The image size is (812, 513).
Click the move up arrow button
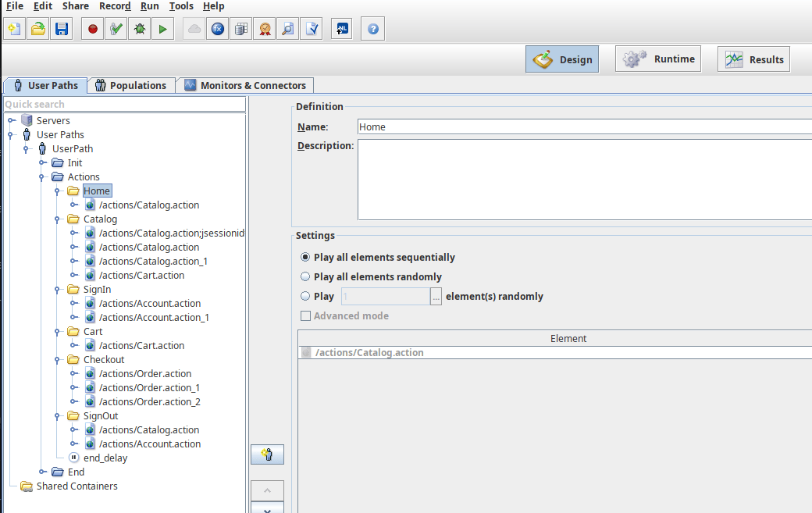coord(267,490)
